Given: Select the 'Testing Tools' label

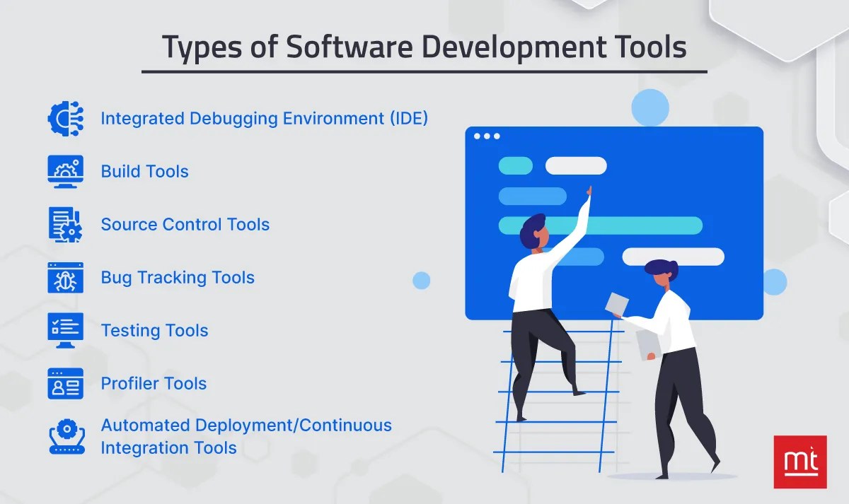Looking at the screenshot, I should 154,330.
